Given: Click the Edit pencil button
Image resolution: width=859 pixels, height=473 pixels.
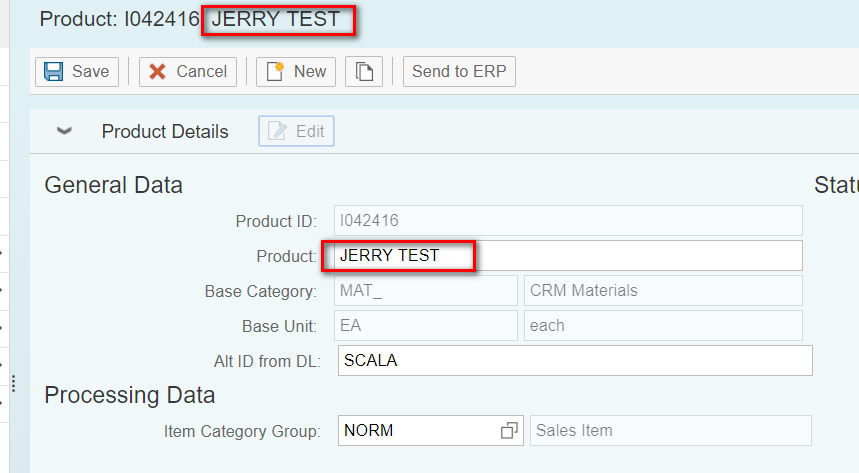Looking at the screenshot, I should click(296, 131).
